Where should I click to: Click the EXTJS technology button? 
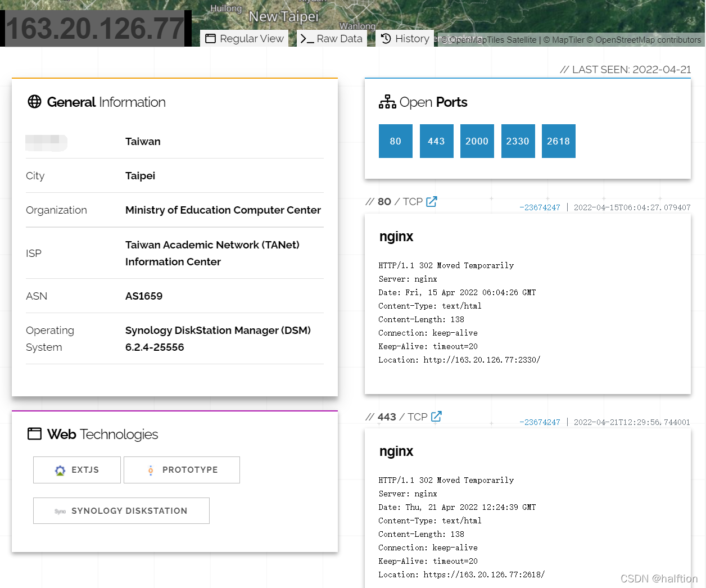[77, 470]
